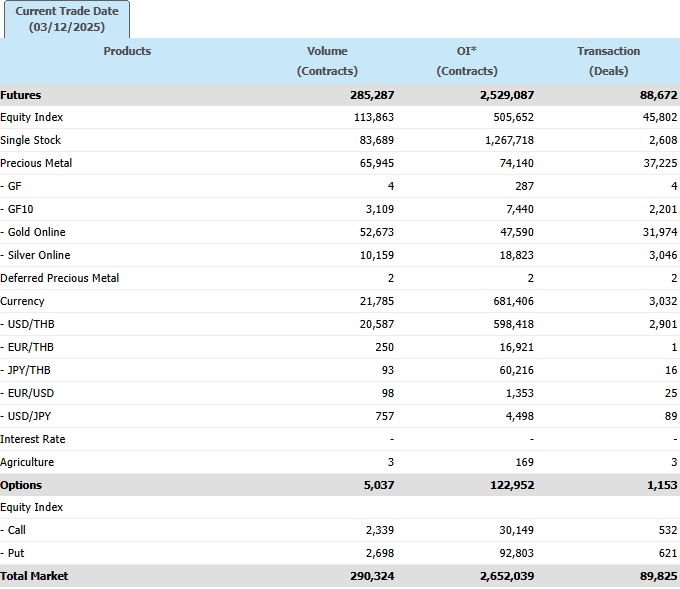Click the Currency category row label

point(23,301)
